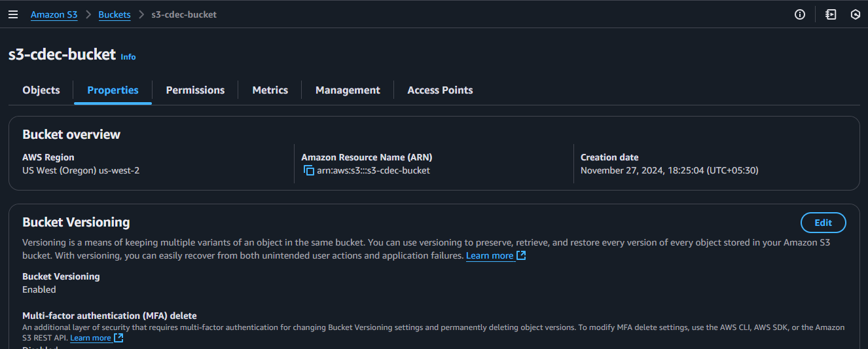The height and width of the screenshot is (349, 868).
Task: Go to Amazon S3 breadcrumb link
Action: click(54, 14)
